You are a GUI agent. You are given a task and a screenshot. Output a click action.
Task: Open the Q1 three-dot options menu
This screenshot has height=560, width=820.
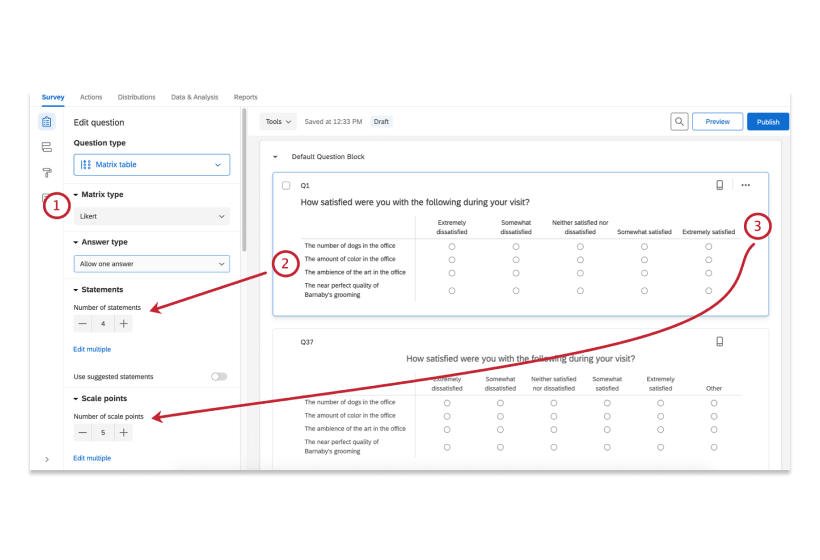[x=745, y=185]
